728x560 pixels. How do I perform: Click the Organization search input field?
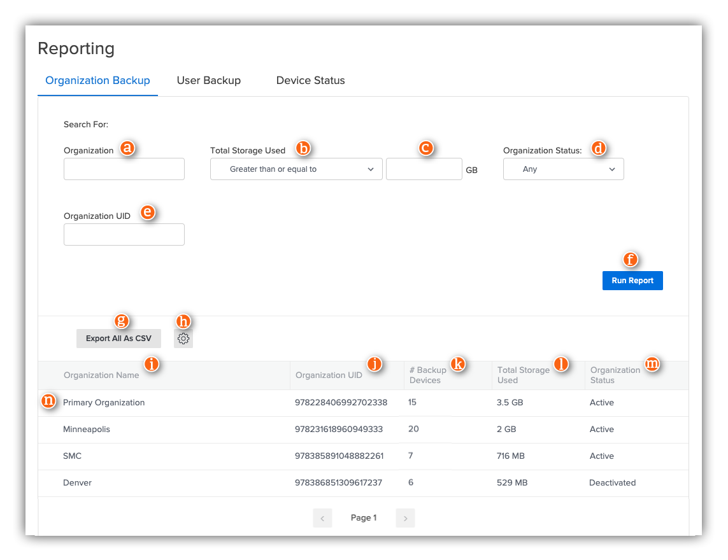click(x=124, y=169)
